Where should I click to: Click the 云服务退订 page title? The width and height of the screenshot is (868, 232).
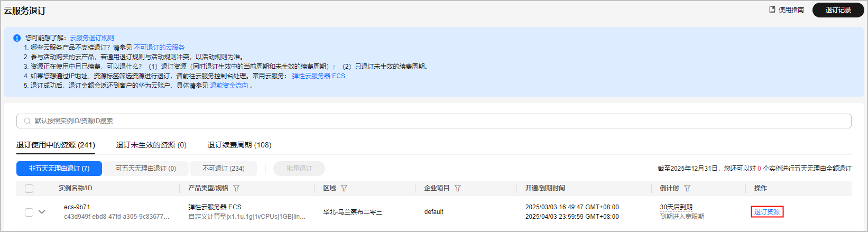[25, 11]
